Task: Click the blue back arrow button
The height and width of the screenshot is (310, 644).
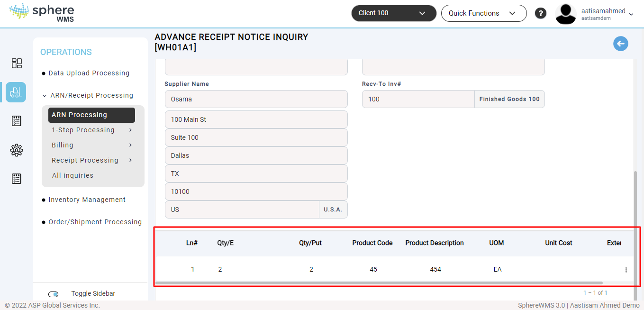Action: click(x=620, y=44)
